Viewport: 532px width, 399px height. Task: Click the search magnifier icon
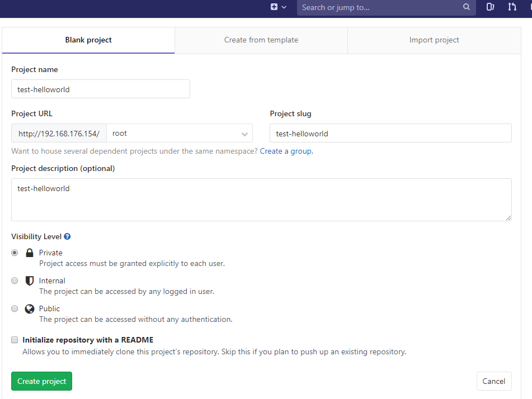point(467,7)
